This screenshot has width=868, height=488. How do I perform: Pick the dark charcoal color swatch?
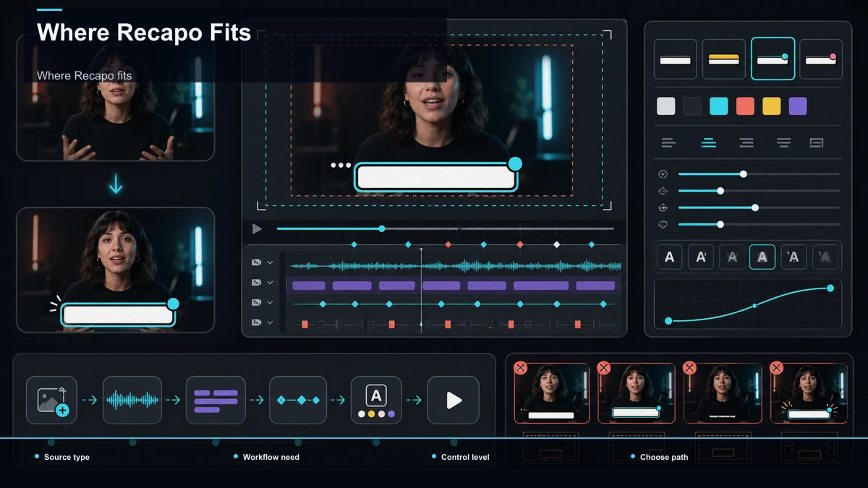click(x=692, y=106)
